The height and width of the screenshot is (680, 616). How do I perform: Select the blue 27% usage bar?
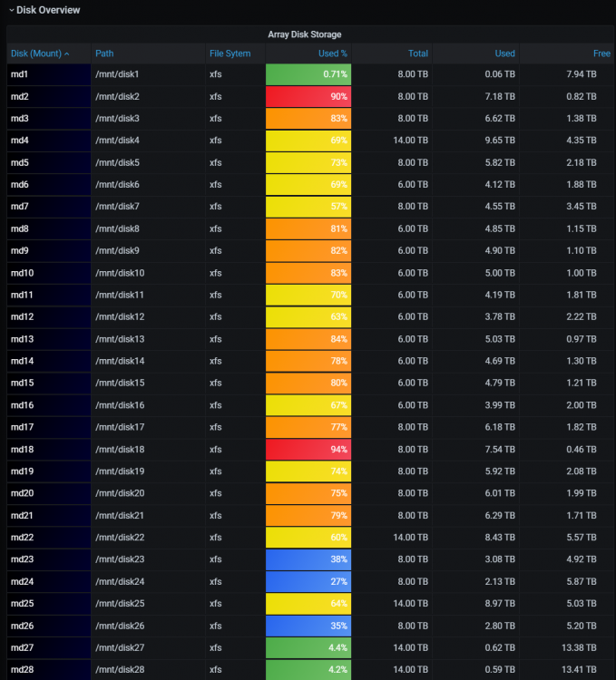pos(308,581)
